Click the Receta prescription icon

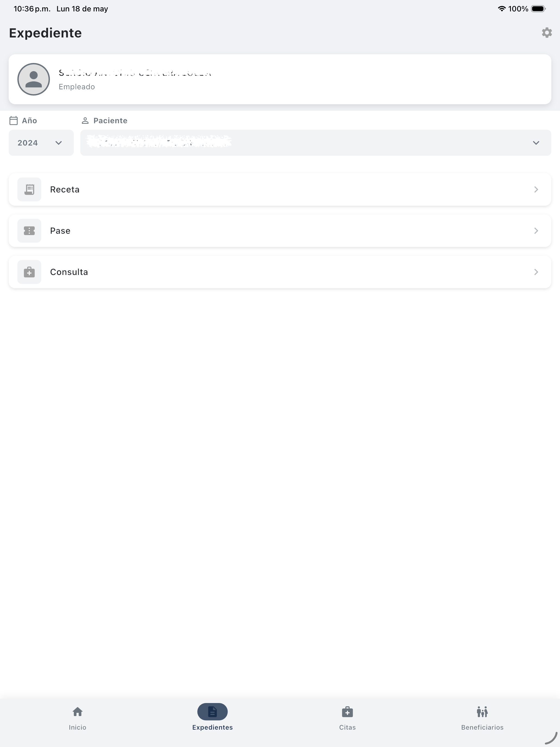coord(29,189)
